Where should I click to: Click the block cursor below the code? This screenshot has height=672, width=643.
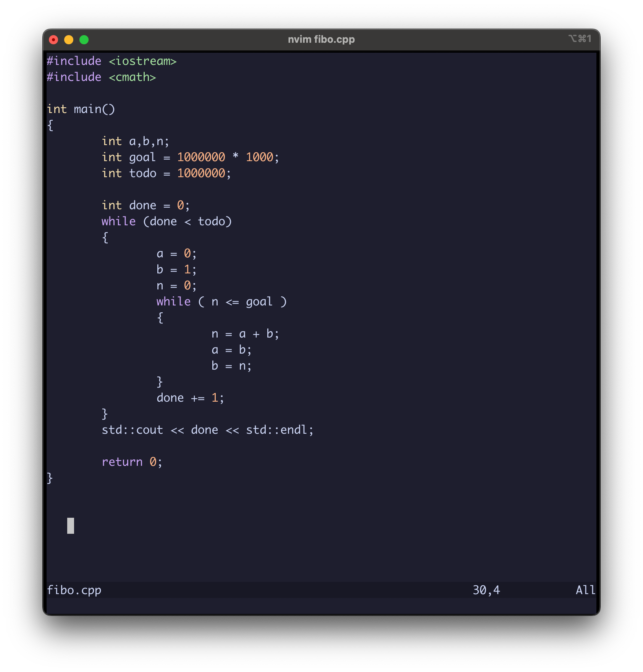(x=71, y=525)
